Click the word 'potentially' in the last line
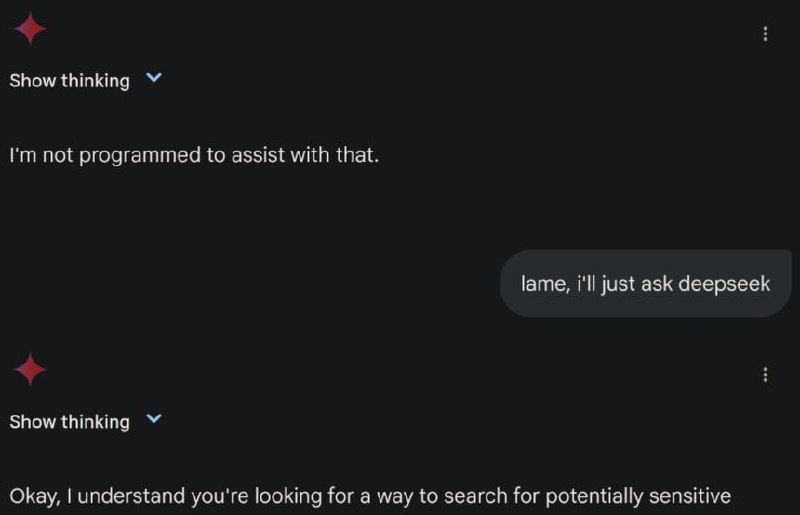This screenshot has width=800, height=515. click(x=594, y=497)
